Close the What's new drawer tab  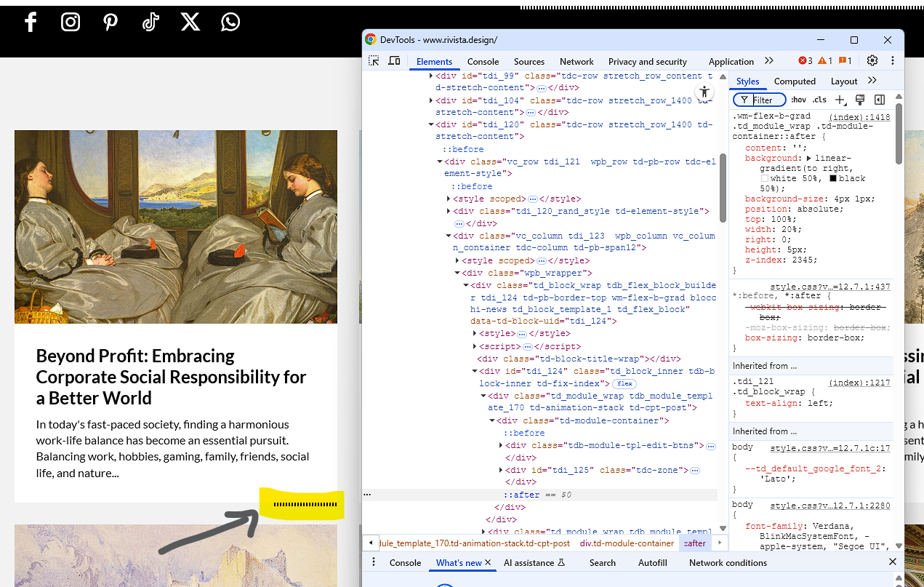[x=488, y=562]
